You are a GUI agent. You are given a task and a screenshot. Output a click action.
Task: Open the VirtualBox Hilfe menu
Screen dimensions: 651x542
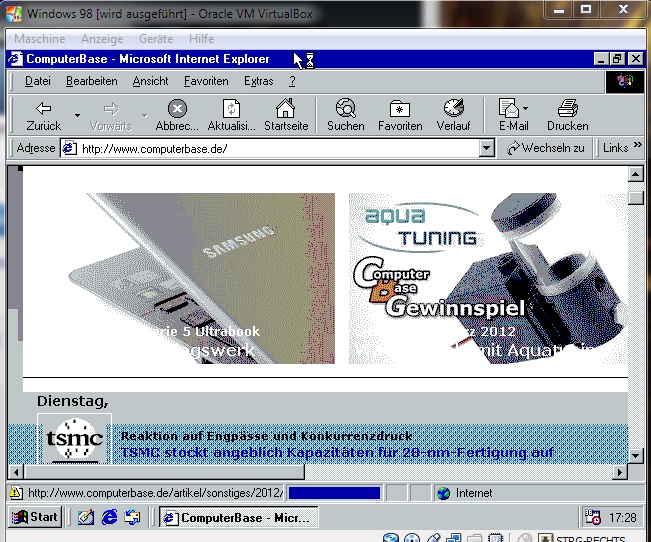click(201, 39)
